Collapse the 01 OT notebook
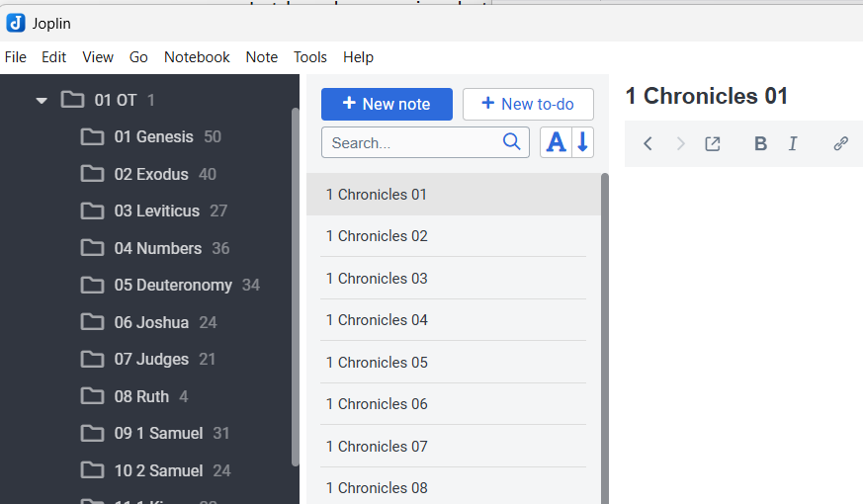 pos(42,100)
